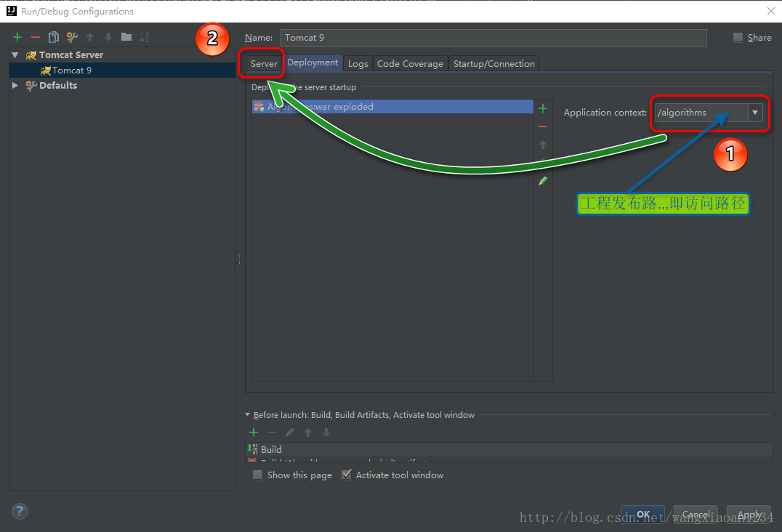Image resolution: width=782 pixels, height=532 pixels.
Task: Select the Deployment tab
Action: tap(313, 63)
